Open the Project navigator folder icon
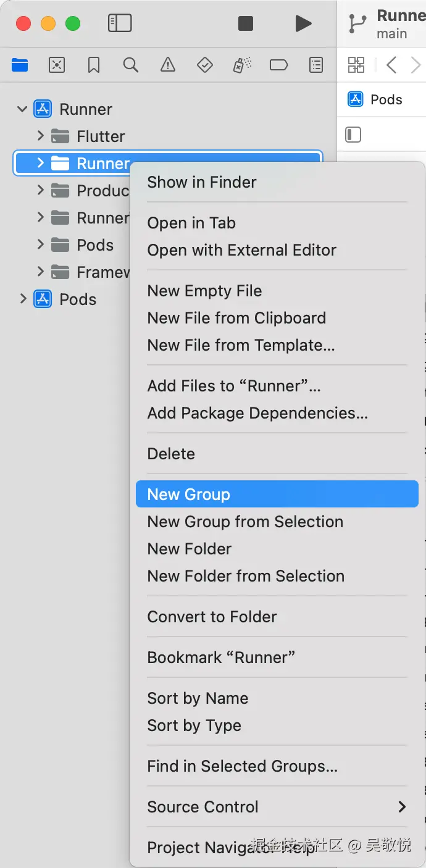The width and height of the screenshot is (426, 868). coord(20,65)
